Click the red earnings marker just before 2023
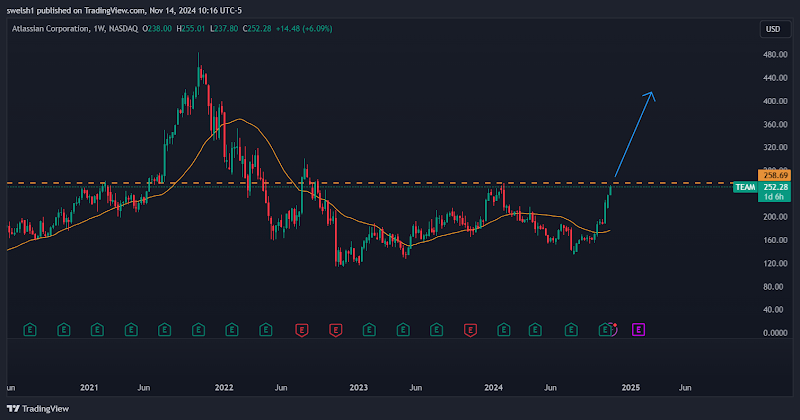The height and width of the screenshot is (420, 800). click(x=335, y=330)
